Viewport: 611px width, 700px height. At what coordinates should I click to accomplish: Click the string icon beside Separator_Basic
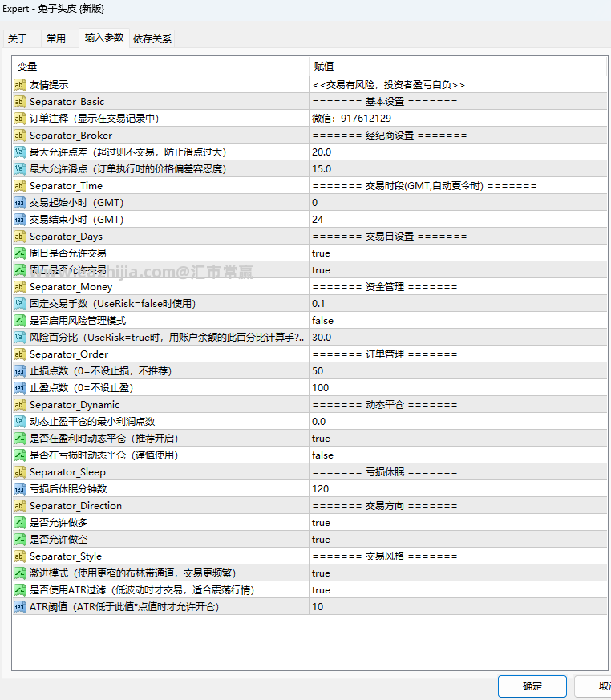tap(19, 101)
